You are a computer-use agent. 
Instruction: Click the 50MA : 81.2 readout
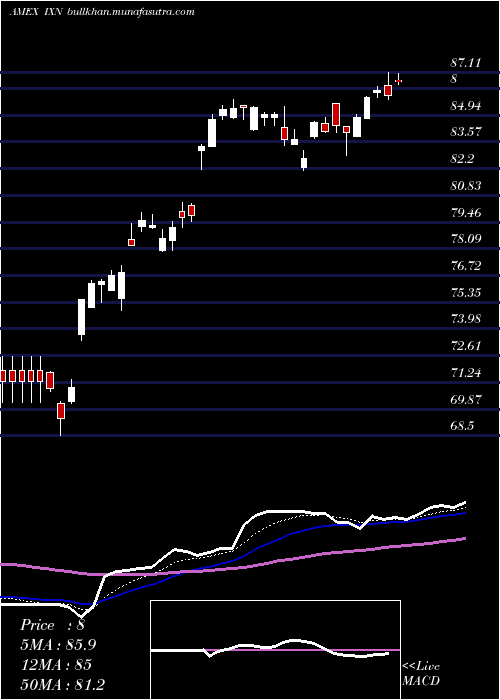click(x=62, y=684)
